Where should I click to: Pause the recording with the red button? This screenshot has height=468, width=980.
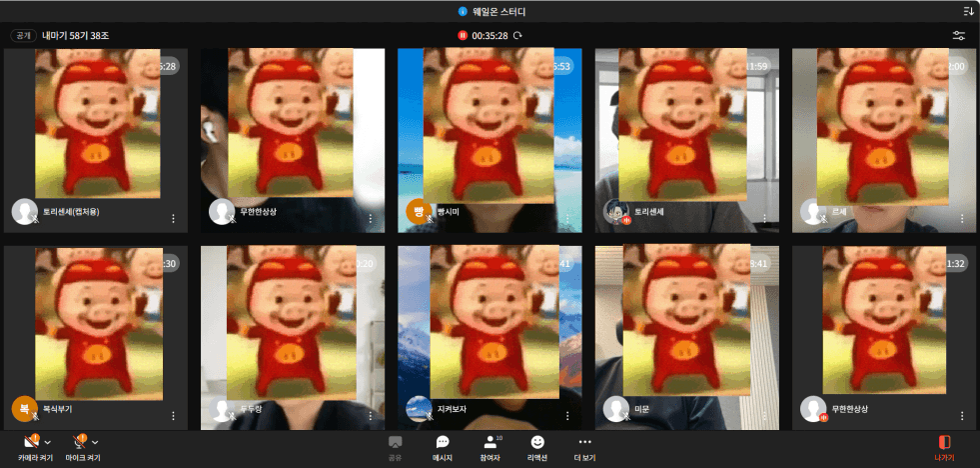tap(463, 36)
